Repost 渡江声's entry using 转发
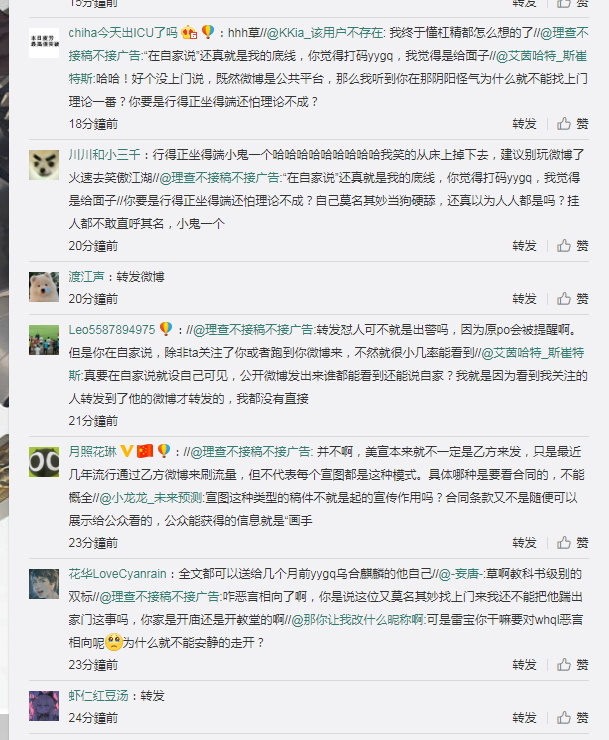 coord(524,298)
